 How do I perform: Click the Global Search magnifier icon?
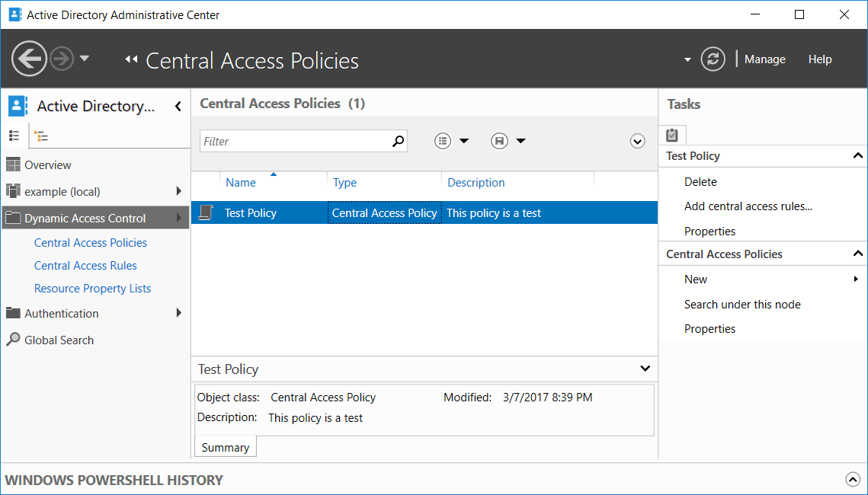click(x=13, y=339)
